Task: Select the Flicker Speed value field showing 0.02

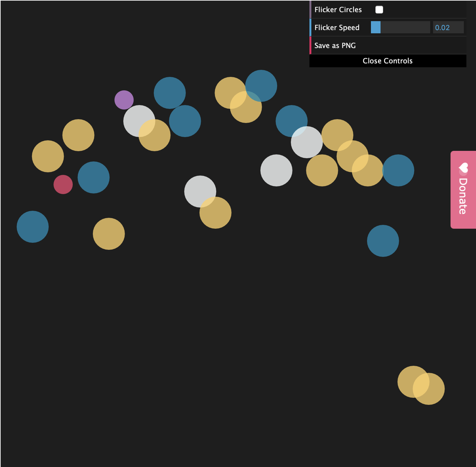Action: click(x=448, y=28)
